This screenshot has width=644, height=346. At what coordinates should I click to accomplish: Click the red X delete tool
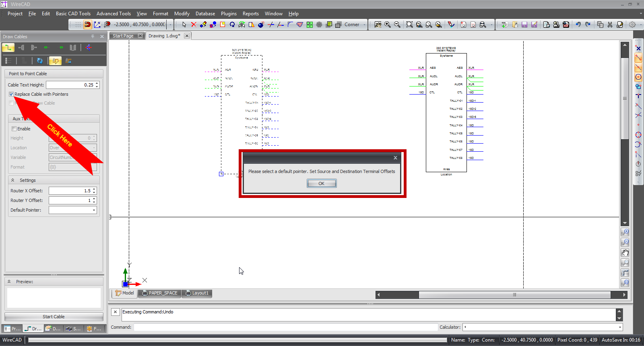(x=194, y=25)
